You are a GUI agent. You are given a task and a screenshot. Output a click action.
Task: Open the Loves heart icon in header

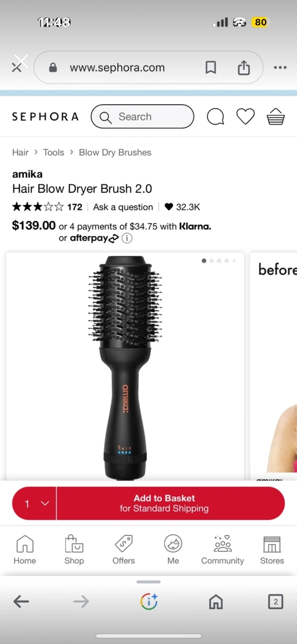point(245,117)
